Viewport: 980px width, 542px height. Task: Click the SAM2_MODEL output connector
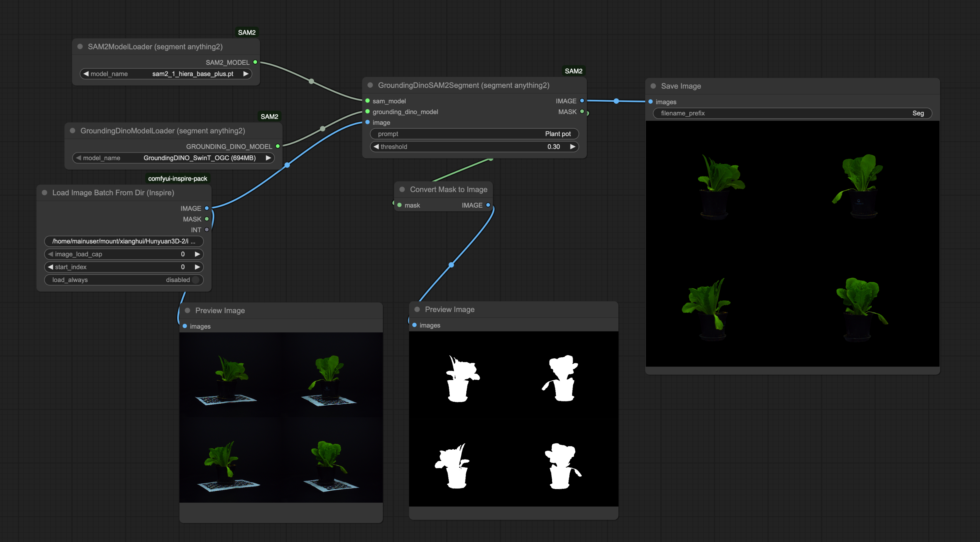click(x=255, y=62)
